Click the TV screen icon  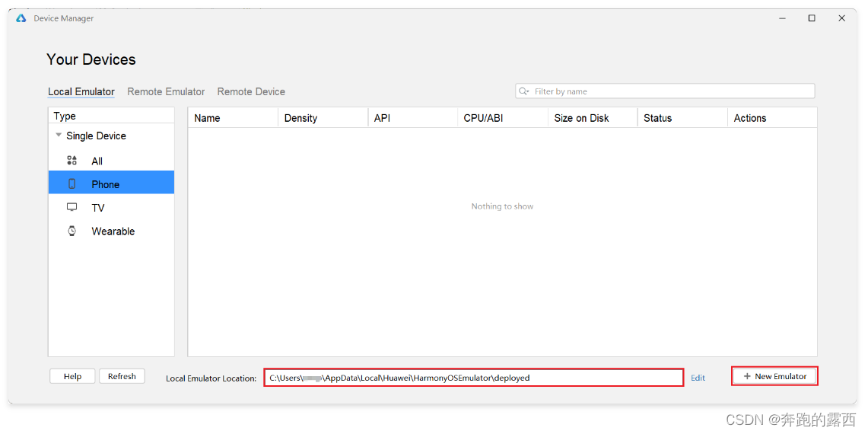click(72, 207)
